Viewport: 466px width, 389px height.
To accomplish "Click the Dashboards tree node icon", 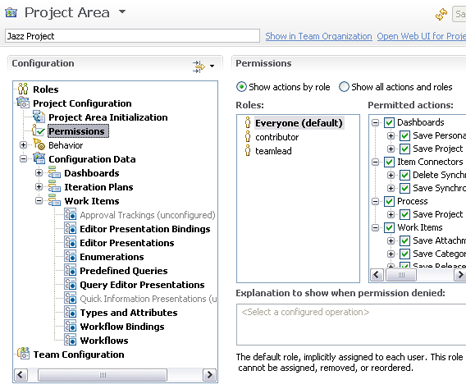I will coord(54,173).
